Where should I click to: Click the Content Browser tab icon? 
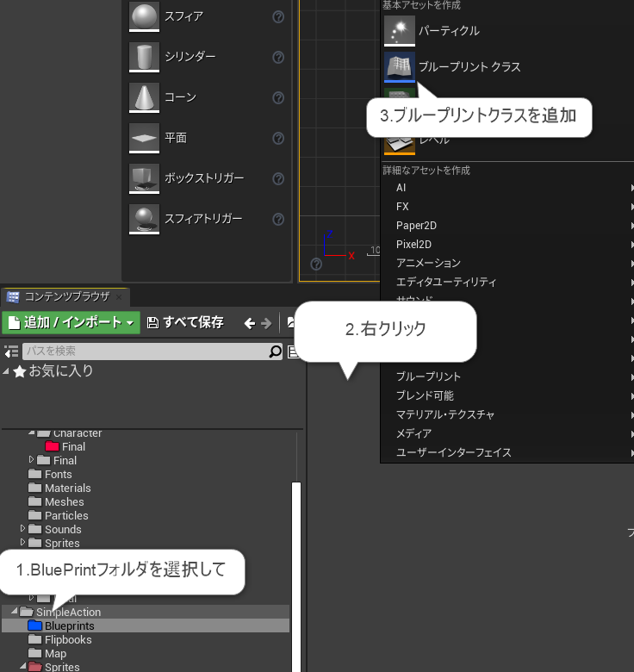[x=13, y=296]
